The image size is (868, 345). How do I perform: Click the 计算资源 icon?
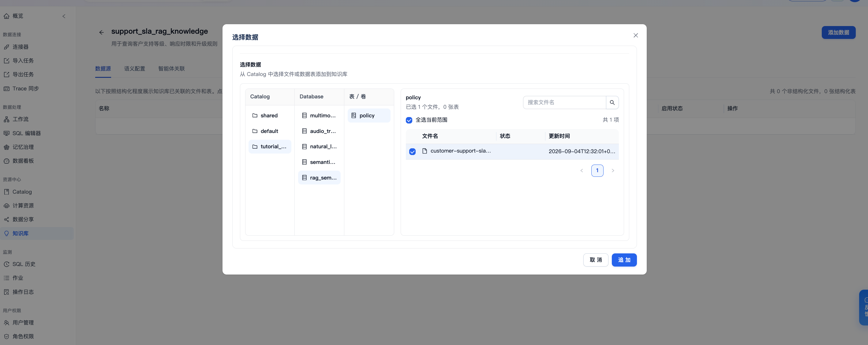(6, 206)
